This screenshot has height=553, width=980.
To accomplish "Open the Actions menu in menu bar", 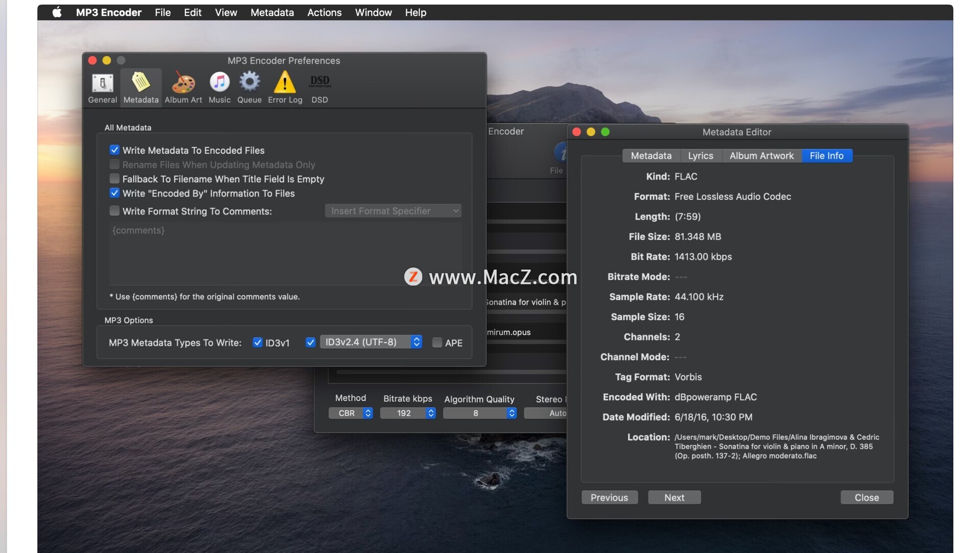I will click(324, 12).
